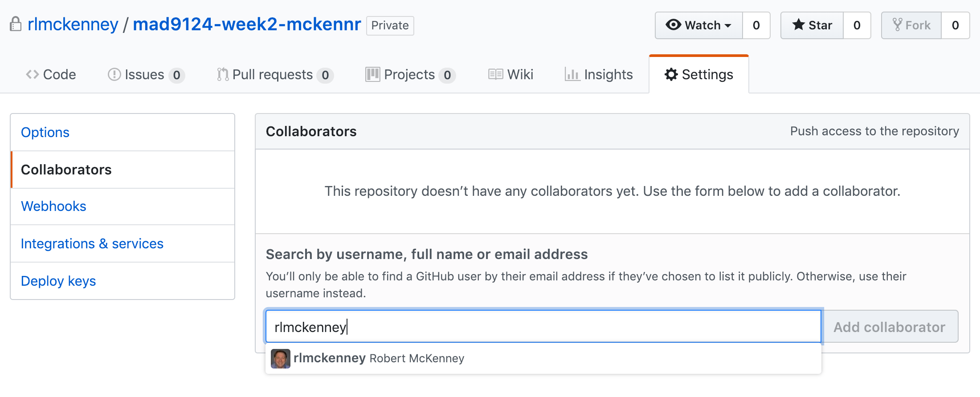Click the star icon in Star button
This screenshot has height=397, width=980.
(798, 25)
